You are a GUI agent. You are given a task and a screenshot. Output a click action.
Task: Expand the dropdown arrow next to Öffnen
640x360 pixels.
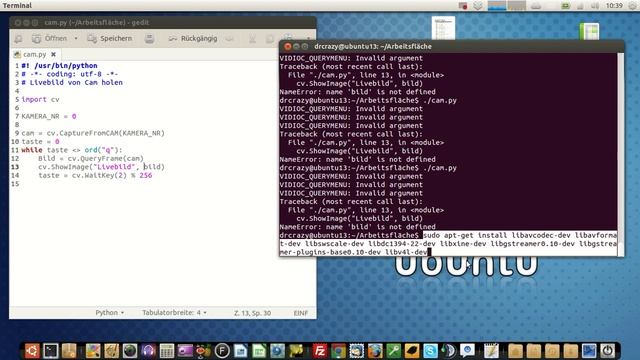[x=76, y=39]
